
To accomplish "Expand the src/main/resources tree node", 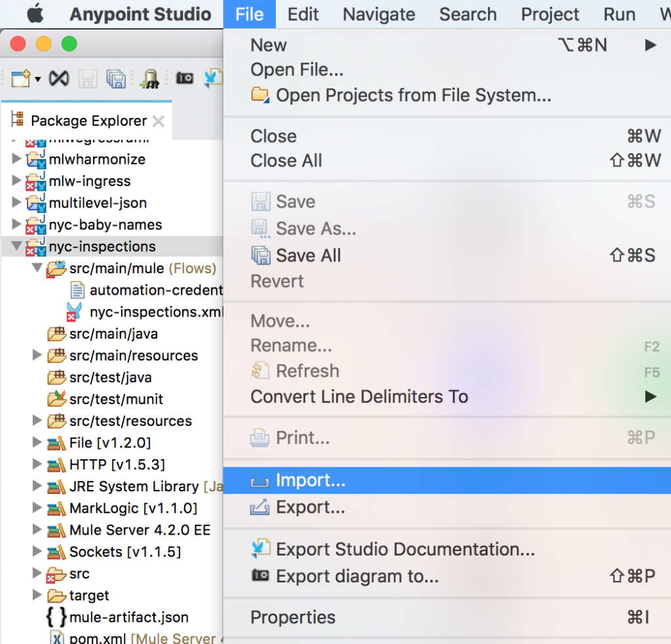I will (37, 355).
